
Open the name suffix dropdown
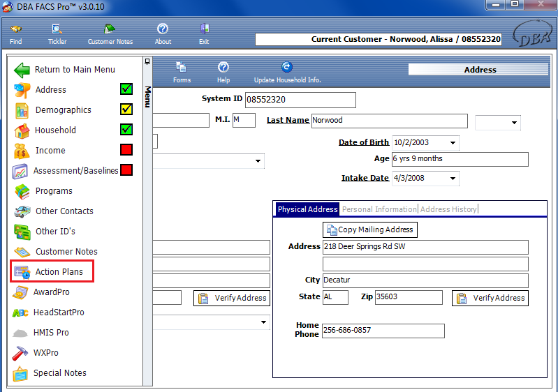pyautogui.click(x=514, y=123)
